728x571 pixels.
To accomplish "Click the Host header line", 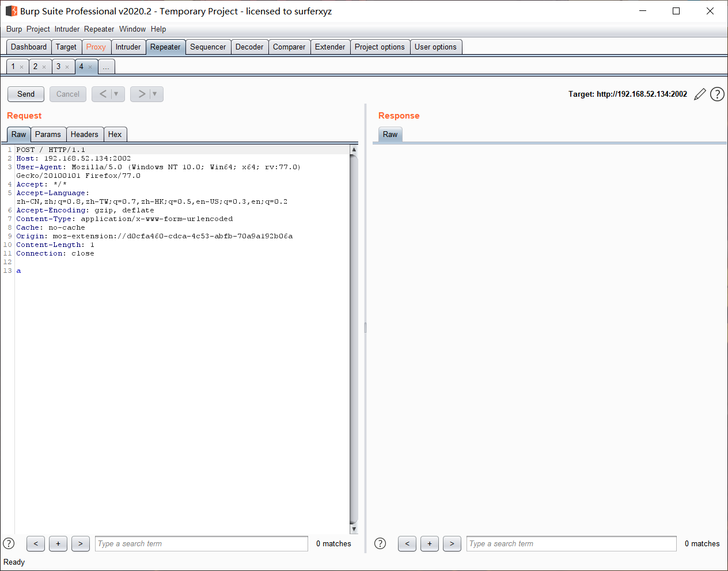I will click(74, 158).
